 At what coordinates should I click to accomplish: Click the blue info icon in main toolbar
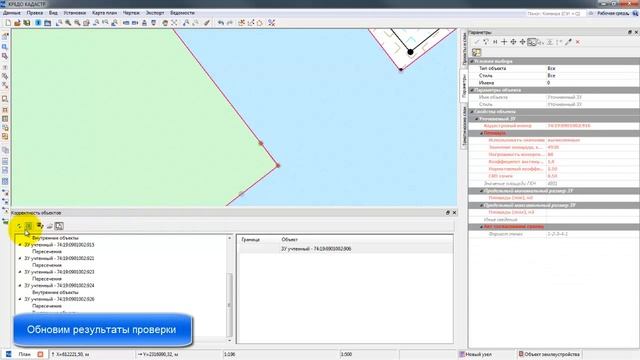point(38,23)
